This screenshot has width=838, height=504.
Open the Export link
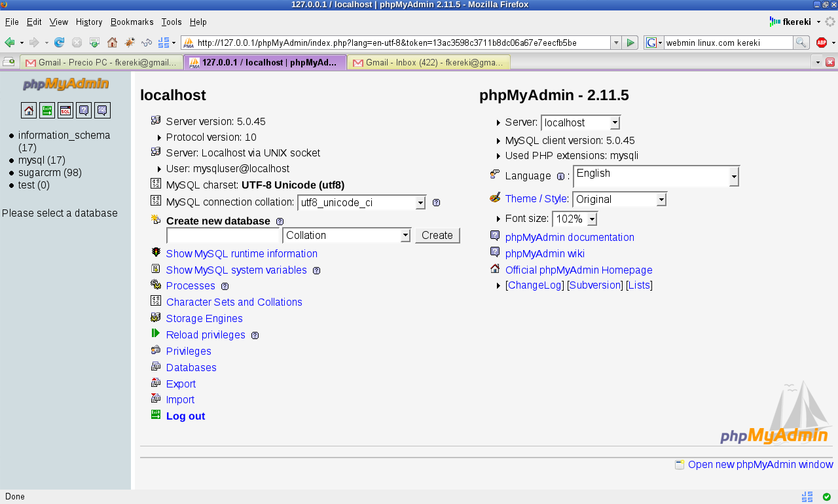click(x=181, y=384)
